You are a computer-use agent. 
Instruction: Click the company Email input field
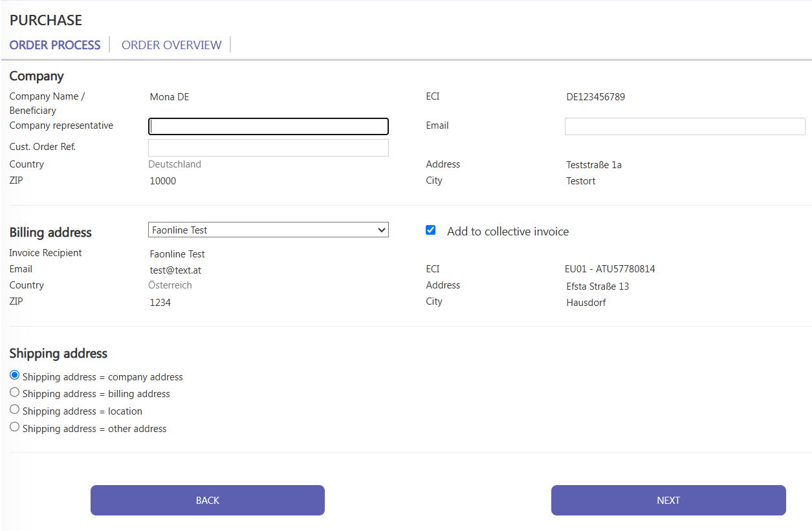685,126
